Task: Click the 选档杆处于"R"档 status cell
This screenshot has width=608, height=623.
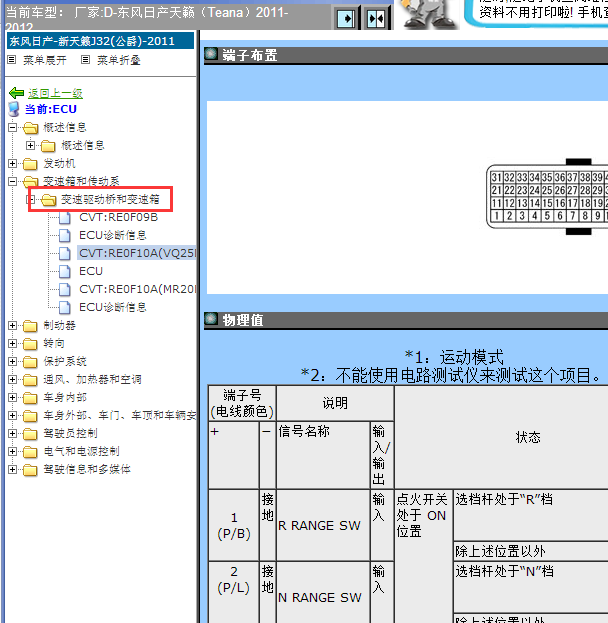Action: [x=531, y=515]
